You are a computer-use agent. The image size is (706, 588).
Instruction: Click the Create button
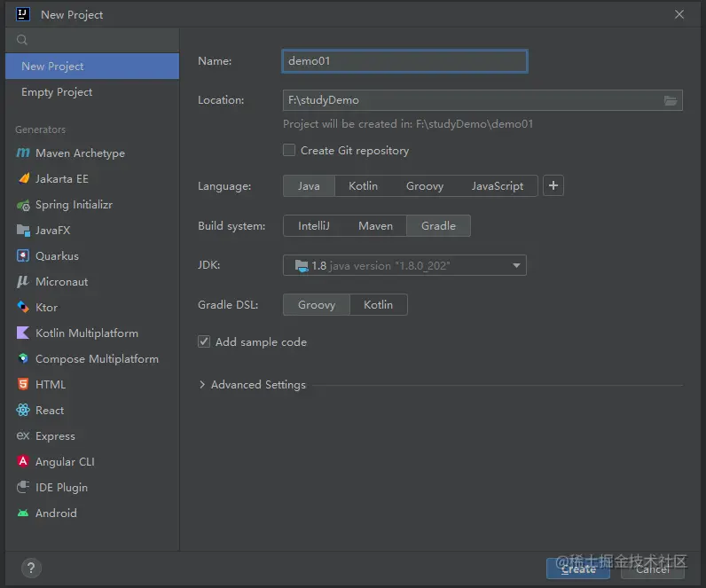(x=578, y=568)
